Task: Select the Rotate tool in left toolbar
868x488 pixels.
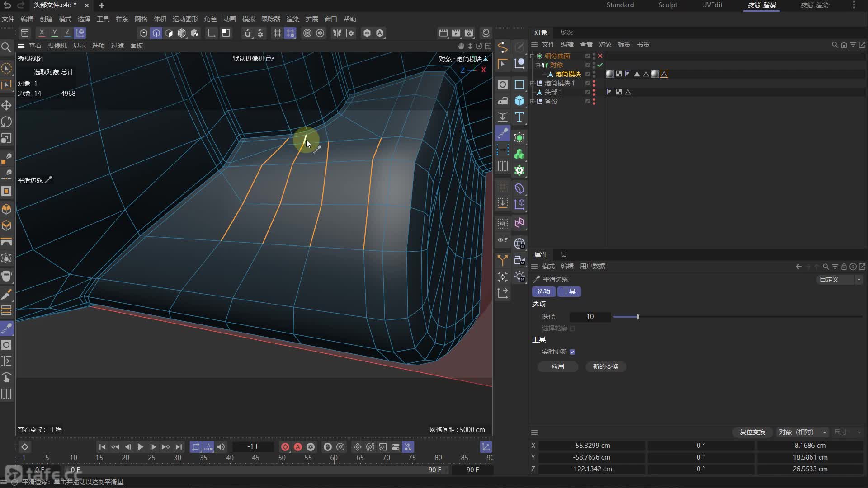Action: tap(6, 122)
